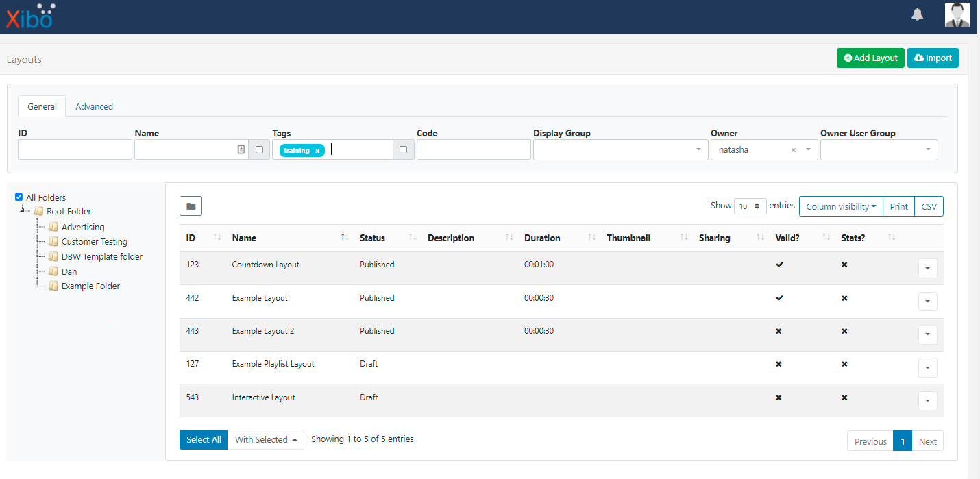
Task: Click the Import button
Action: coord(933,58)
